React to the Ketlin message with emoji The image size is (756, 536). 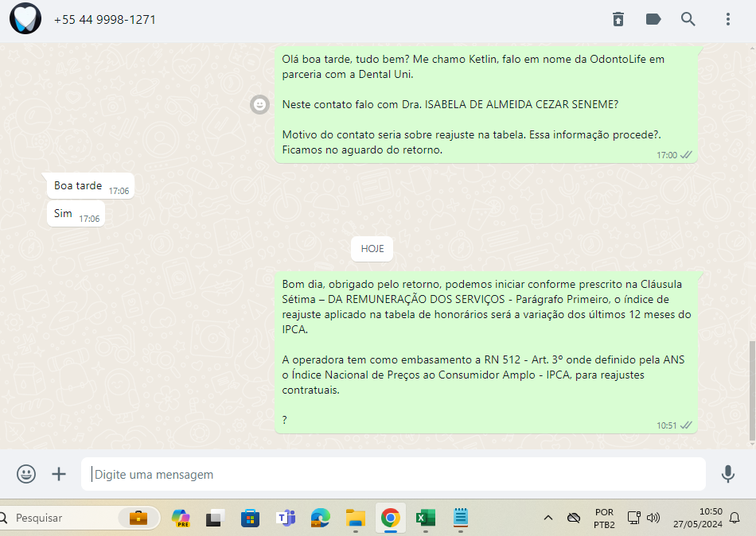pos(260,104)
